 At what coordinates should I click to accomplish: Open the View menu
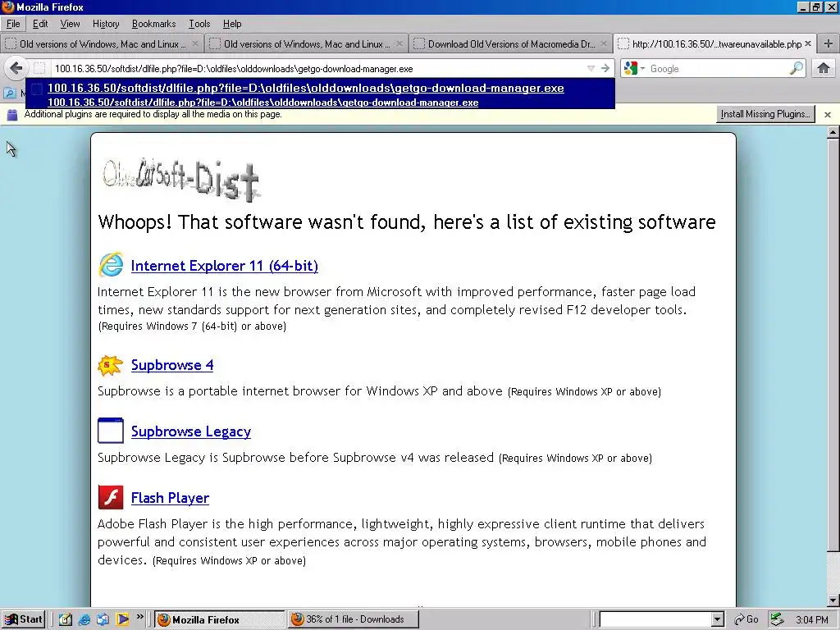(70, 24)
